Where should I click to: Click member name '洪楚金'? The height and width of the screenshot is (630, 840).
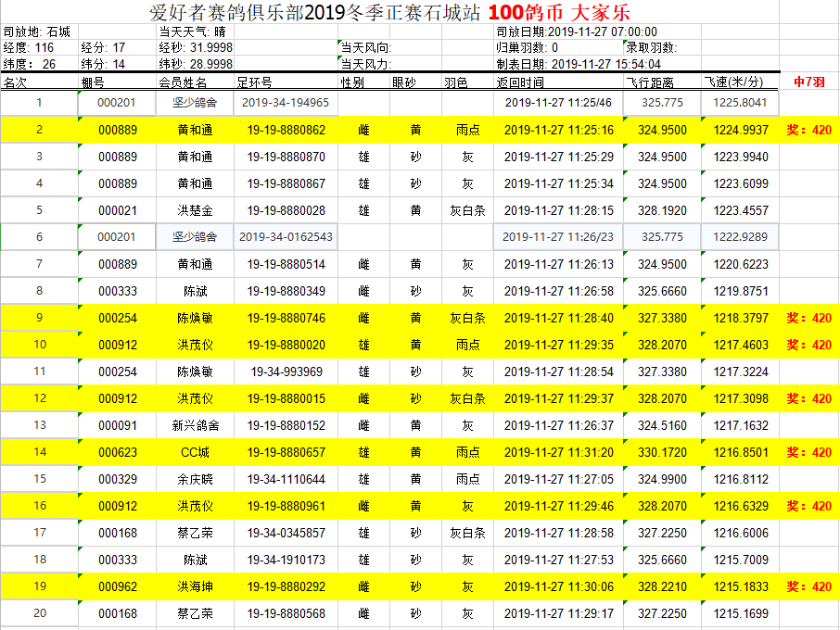195,210
